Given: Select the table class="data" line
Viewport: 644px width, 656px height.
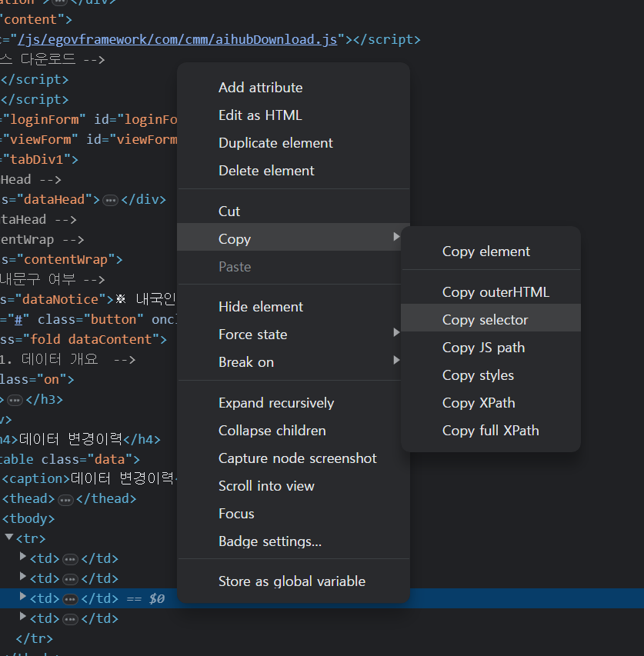Looking at the screenshot, I should 70,459.
